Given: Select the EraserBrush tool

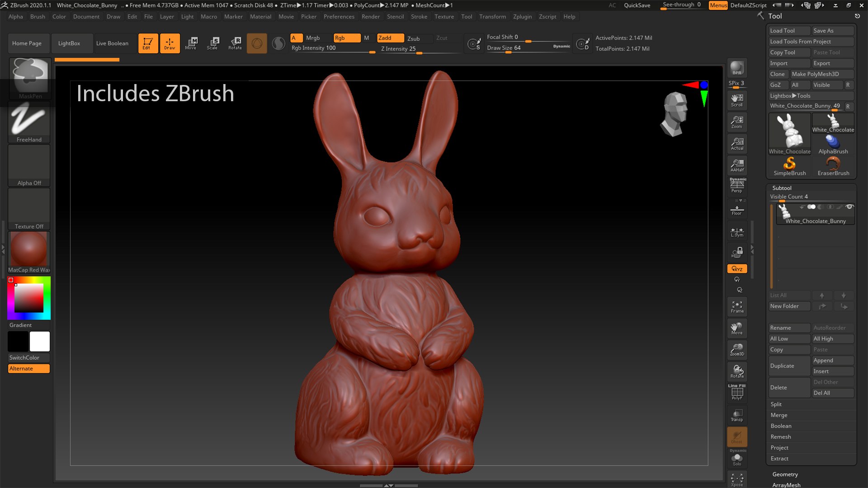Looking at the screenshot, I should [833, 166].
